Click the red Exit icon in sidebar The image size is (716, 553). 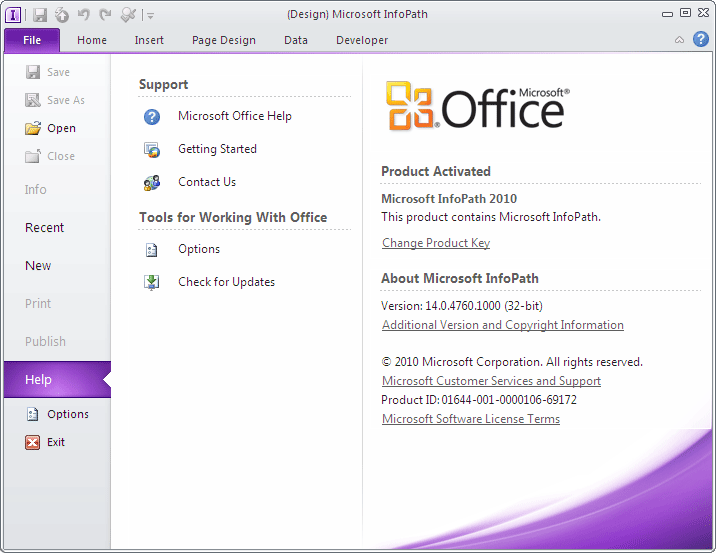(32, 442)
